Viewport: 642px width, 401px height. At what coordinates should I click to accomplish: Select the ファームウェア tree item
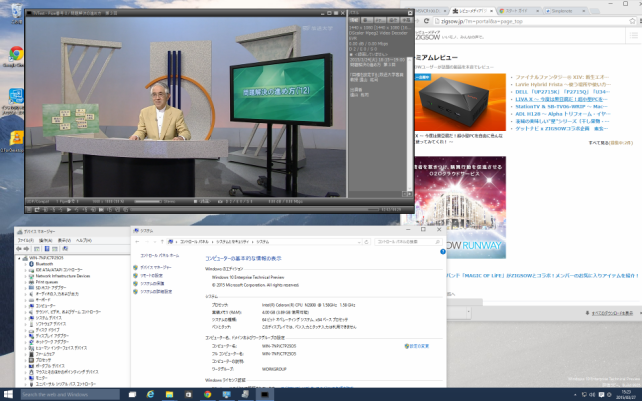45,354
